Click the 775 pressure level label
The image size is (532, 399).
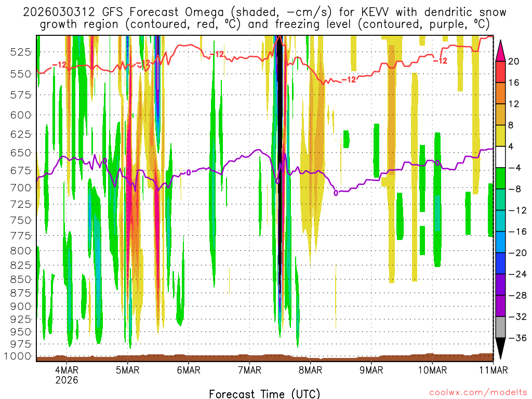(x=20, y=235)
